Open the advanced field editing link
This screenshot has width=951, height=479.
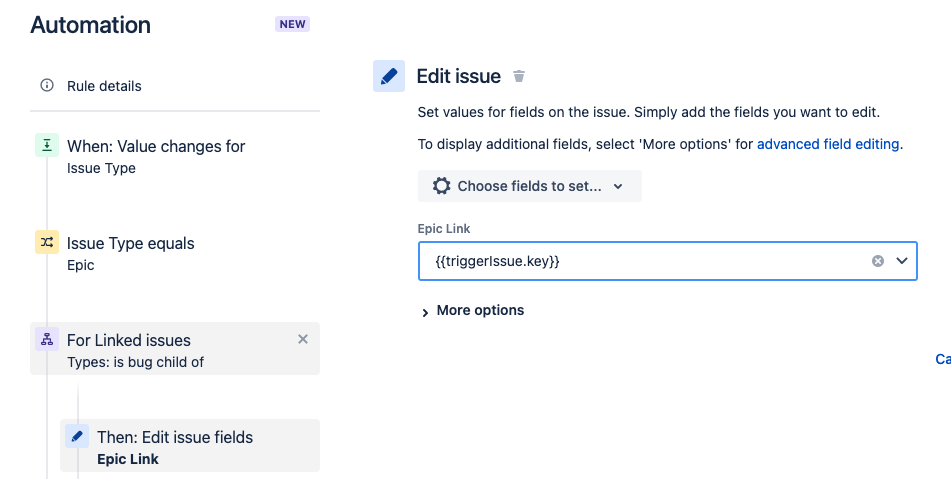[828, 144]
